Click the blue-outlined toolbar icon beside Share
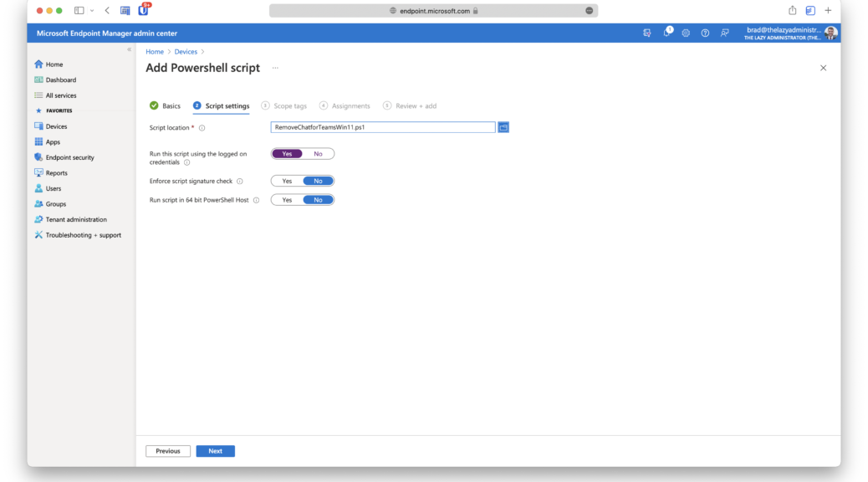The image size is (868, 482). [809, 11]
